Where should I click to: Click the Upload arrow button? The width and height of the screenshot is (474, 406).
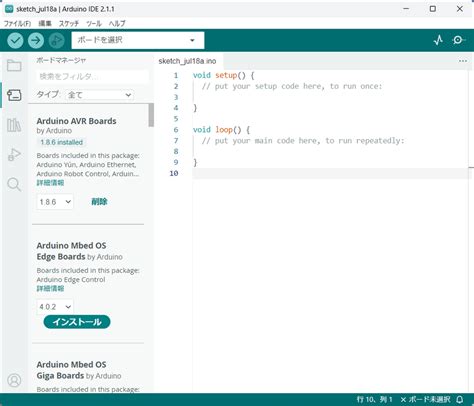36,41
